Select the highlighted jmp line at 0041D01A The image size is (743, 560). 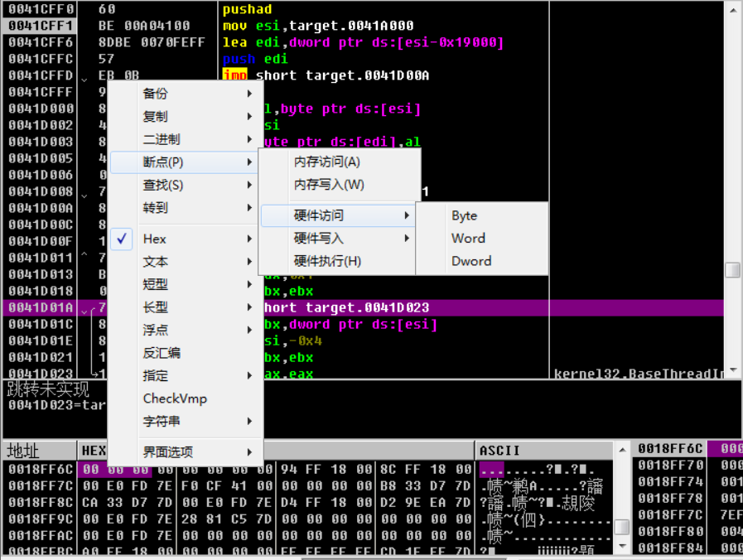click(x=373, y=307)
